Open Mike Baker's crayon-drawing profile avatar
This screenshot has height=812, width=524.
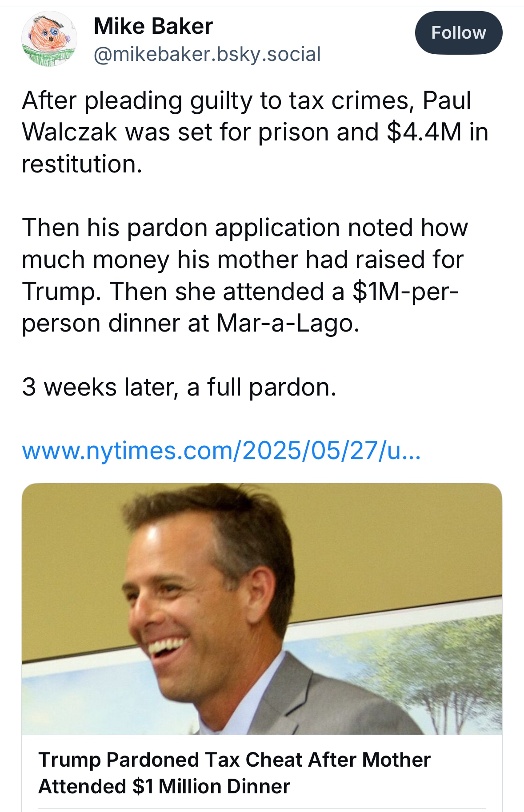[49, 39]
